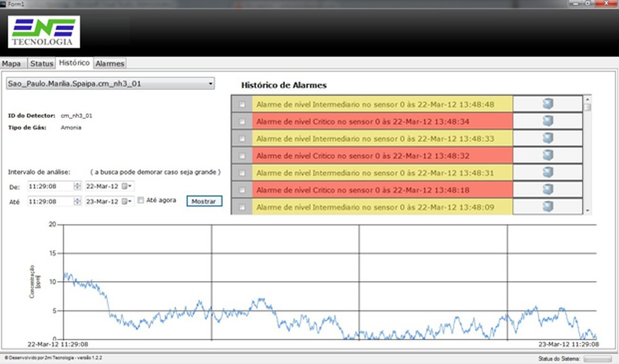Open details icon for Critico alarm 13:48:32
The width and height of the screenshot is (619, 364).
point(547,155)
